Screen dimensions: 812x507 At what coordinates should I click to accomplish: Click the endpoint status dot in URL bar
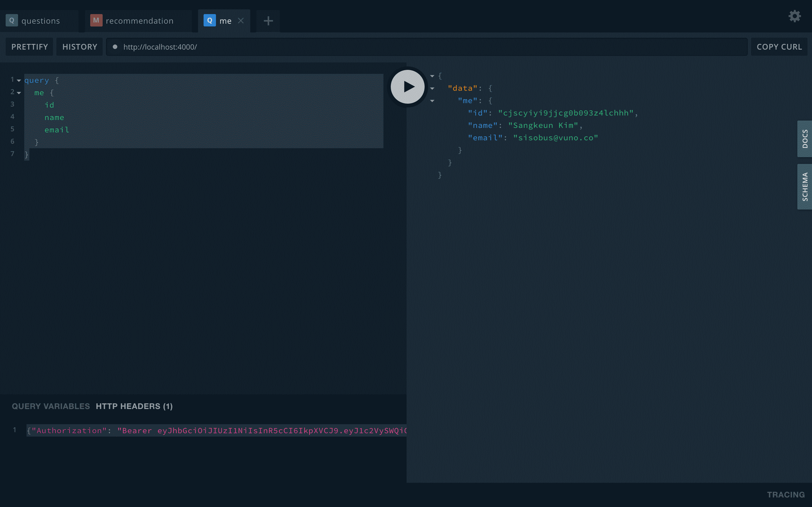pyautogui.click(x=115, y=47)
